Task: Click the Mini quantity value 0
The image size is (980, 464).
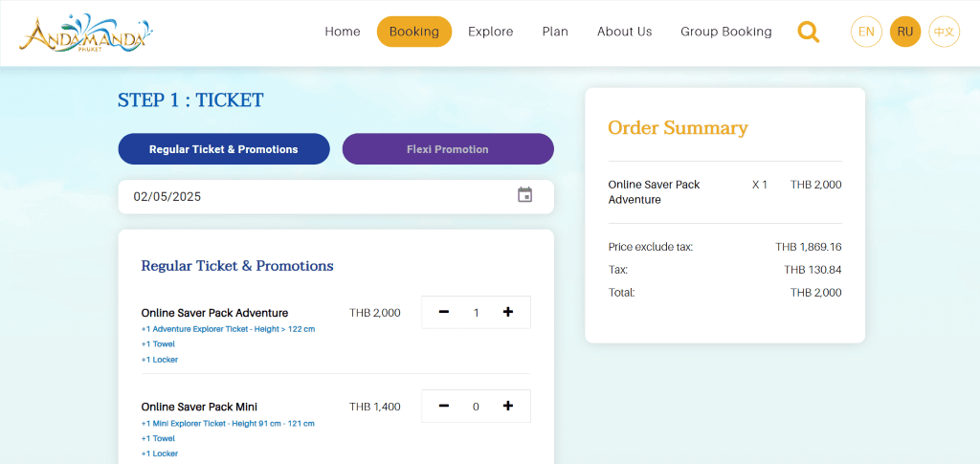Action: (477, 408)
